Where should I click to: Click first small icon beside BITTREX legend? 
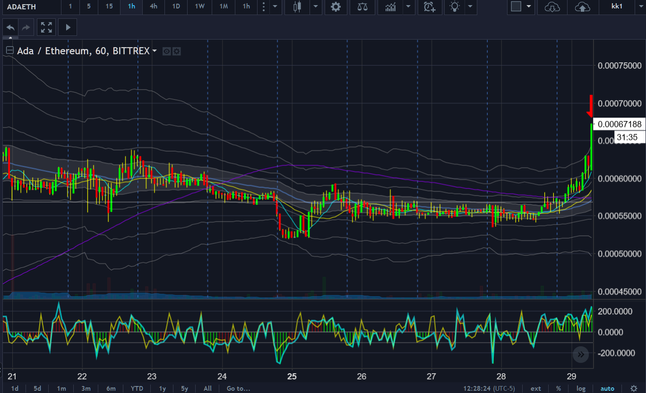166,51
